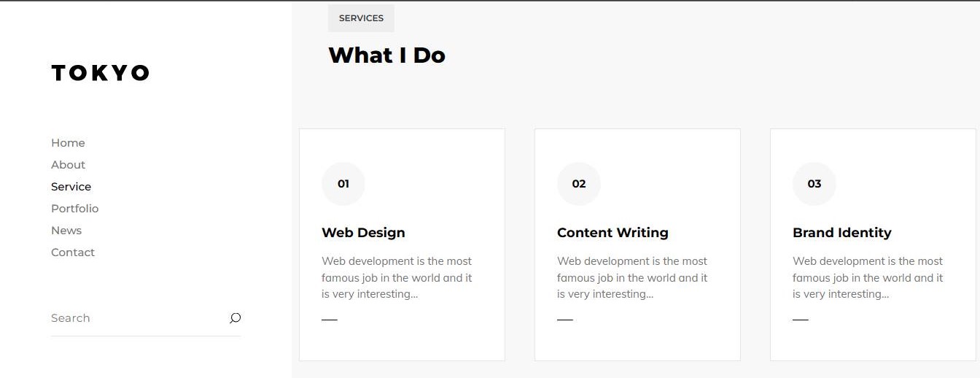Click the 02 number badge
Viewport: 980px width, 378px height.
tap(579, 184)
